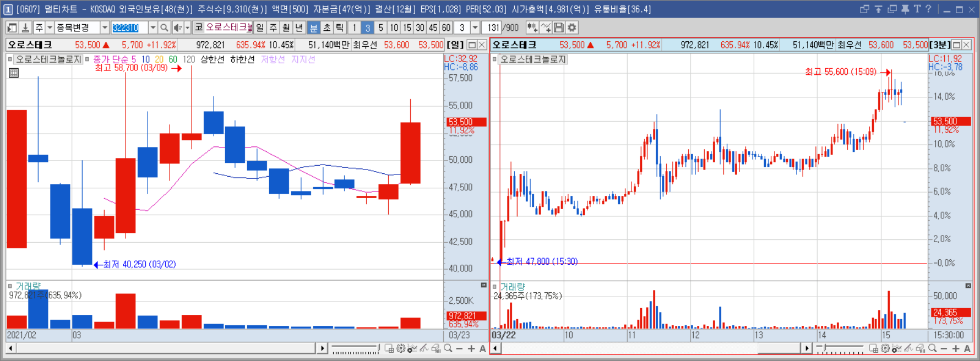The image size is (980, 361).
Task: Click the speaker sound alert icon
Action: click(178, 28)
